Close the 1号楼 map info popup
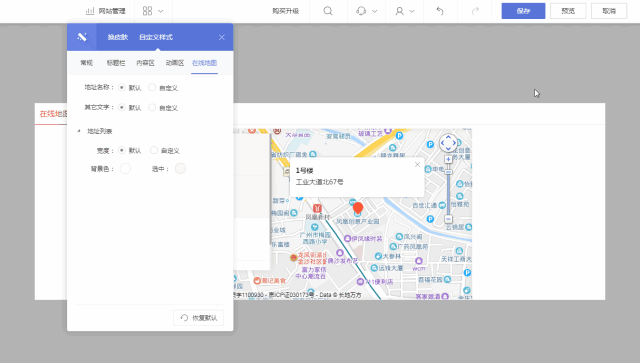This screenshot has height=363, width=640. [x=417, y=165]
